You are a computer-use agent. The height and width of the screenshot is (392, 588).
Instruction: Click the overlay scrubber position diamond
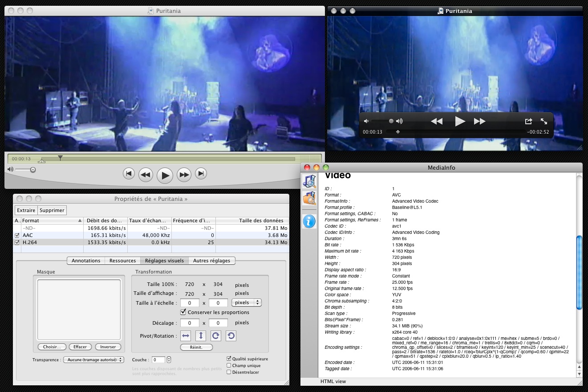pyautogui.click(x=397, y=132)
